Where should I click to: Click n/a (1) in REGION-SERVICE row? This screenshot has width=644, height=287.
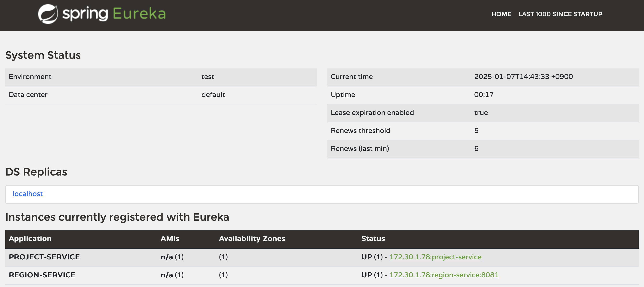(172, 275)
